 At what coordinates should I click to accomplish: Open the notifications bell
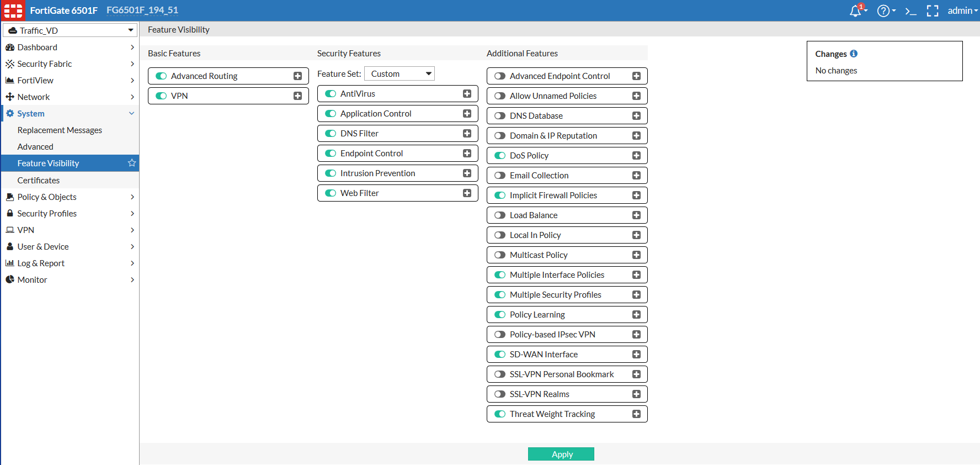pyautogui.click(x=856, y=10)
